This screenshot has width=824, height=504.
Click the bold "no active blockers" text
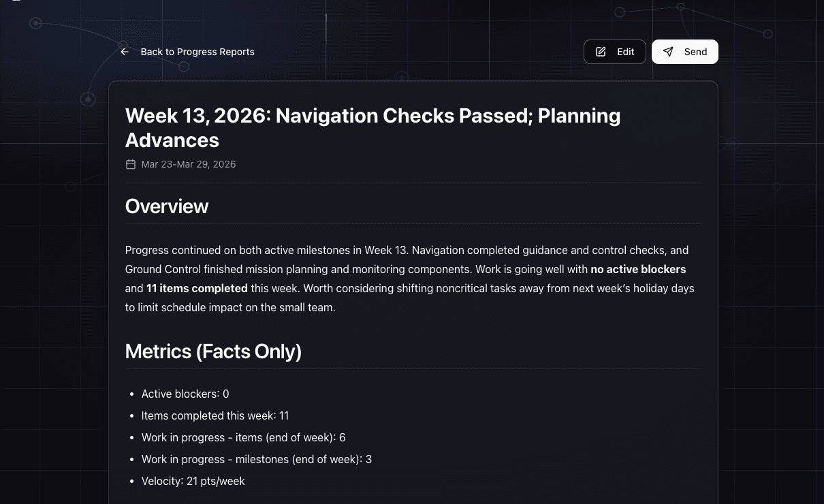(x=638, y=269)
